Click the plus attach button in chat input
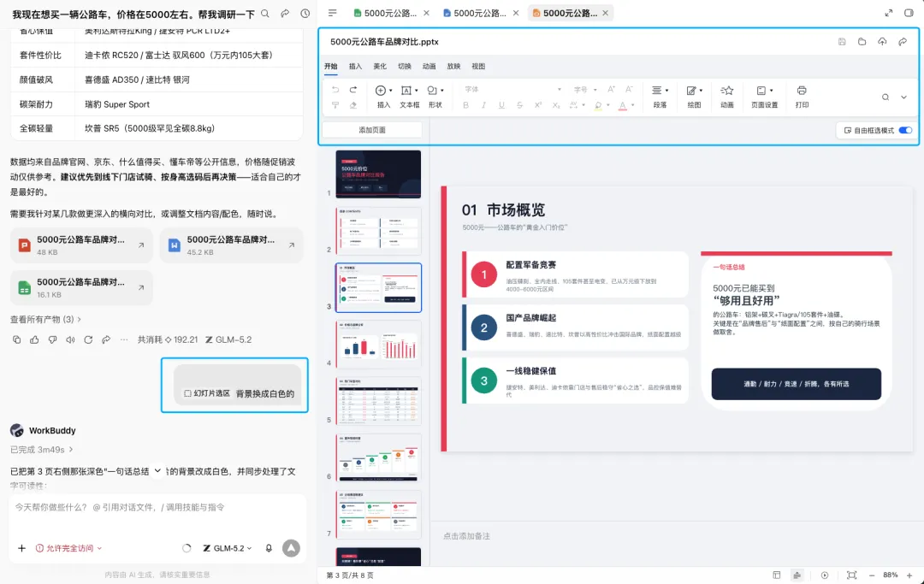Image resolution: width=924 pixels, height=584 pixels. pos(21,548)
